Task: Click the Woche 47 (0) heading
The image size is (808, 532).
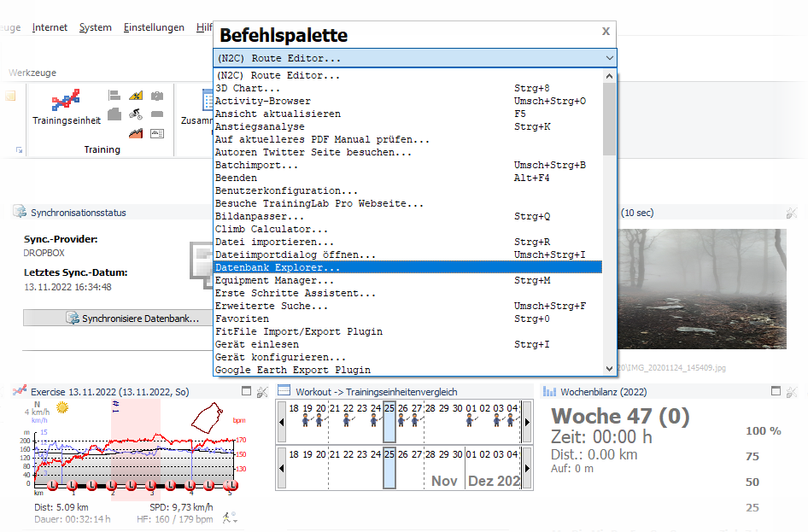Action: pos(620,416)
